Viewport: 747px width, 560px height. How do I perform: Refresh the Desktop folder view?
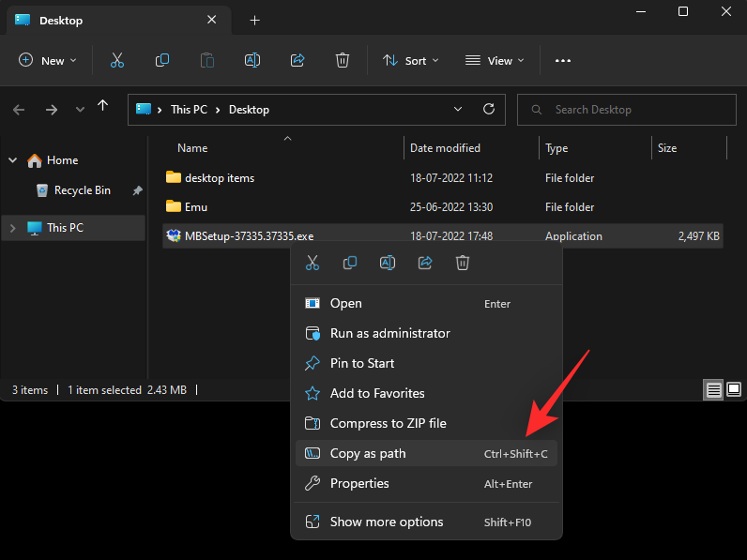[x=488, y=110]
